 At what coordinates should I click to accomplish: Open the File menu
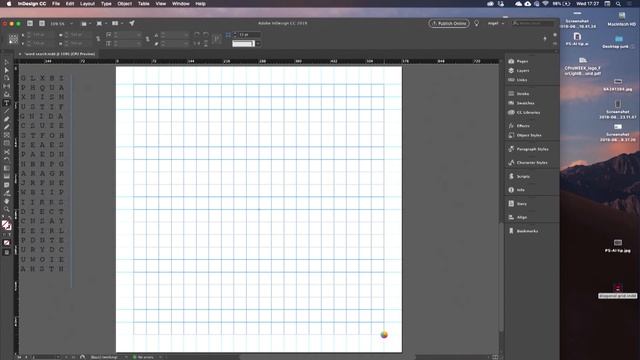pos(56,4)
